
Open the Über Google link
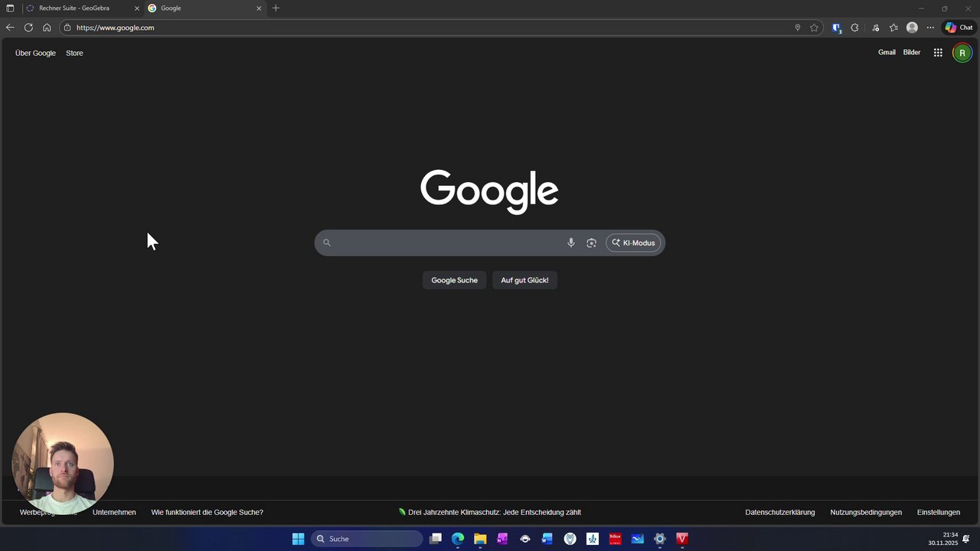pos(35,53)
